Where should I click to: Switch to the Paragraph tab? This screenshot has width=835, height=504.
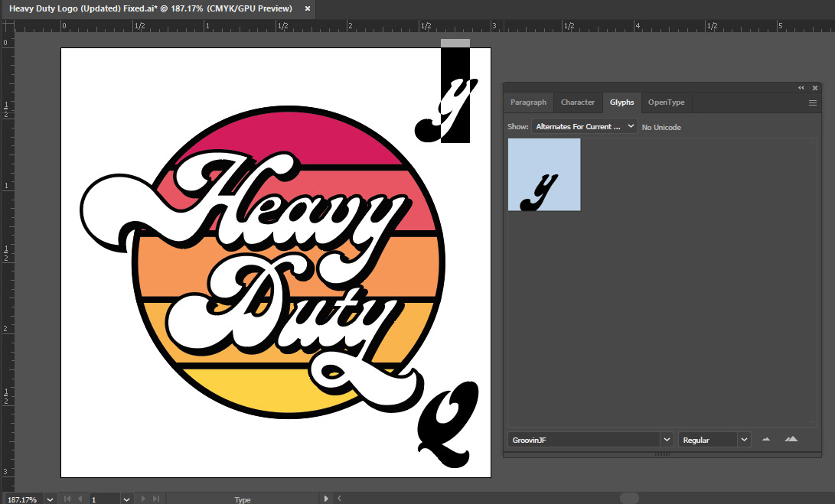click(528, 102)
